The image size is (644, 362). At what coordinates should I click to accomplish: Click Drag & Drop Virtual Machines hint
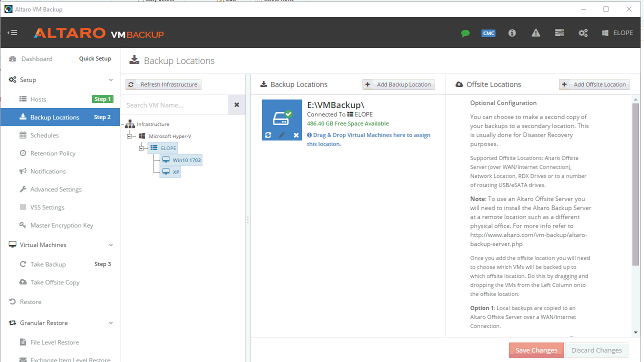pos(368,139)
